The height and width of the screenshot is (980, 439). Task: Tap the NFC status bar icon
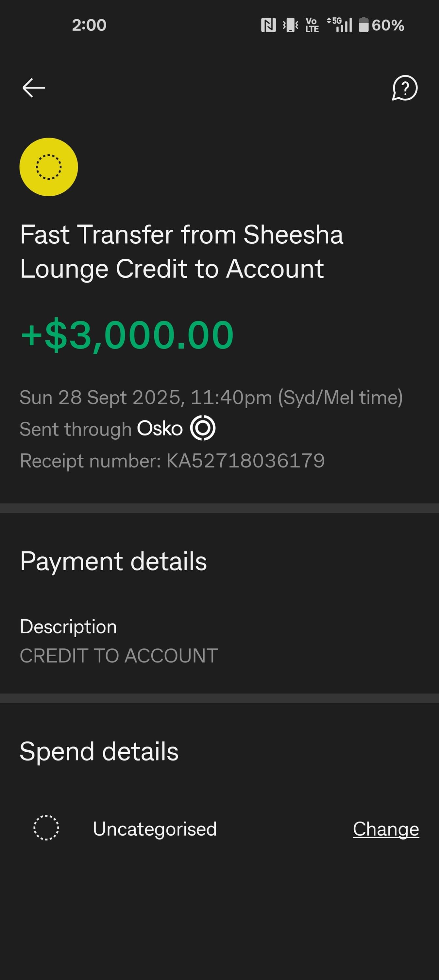coord(268,25)
